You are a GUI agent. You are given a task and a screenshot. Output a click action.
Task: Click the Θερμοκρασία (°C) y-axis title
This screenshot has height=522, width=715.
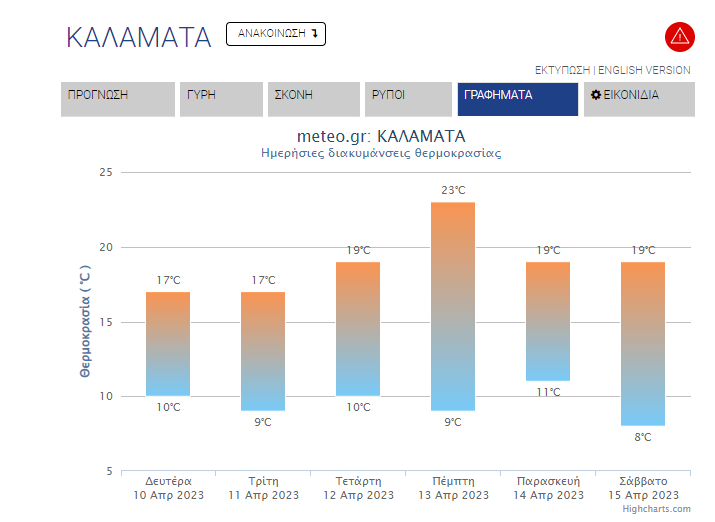pyautogui.click(x=85, y=321)
